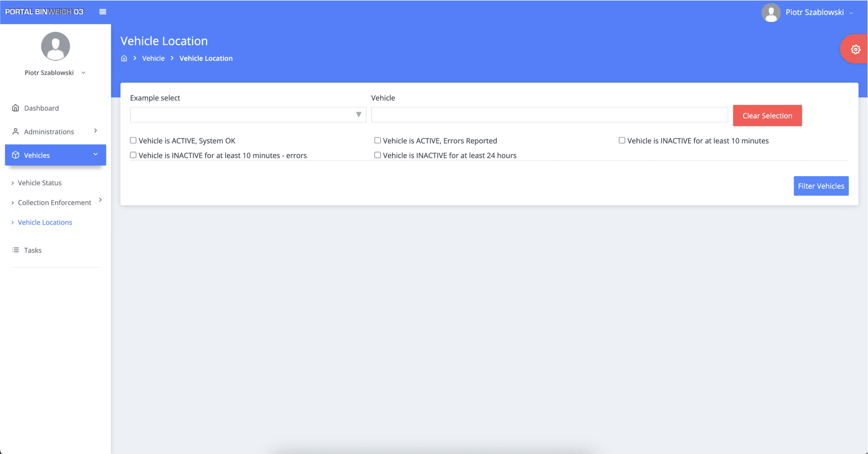
Task: Check Vehicle is ACTIVE, System OK
Action: coord(133,140)
